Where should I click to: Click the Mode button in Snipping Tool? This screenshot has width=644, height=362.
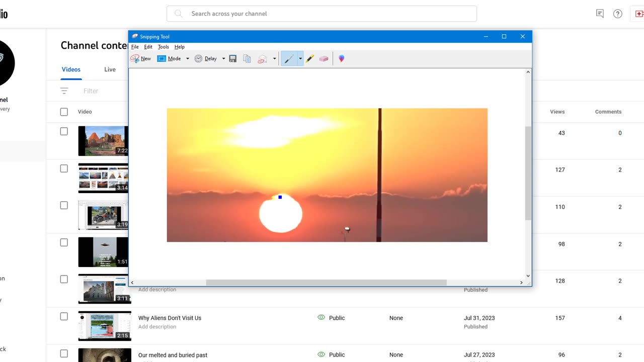[x=169, y=59]
